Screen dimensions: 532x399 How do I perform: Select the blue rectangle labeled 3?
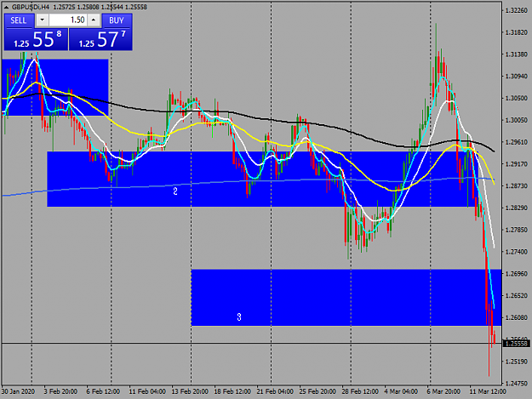[346, 298]
